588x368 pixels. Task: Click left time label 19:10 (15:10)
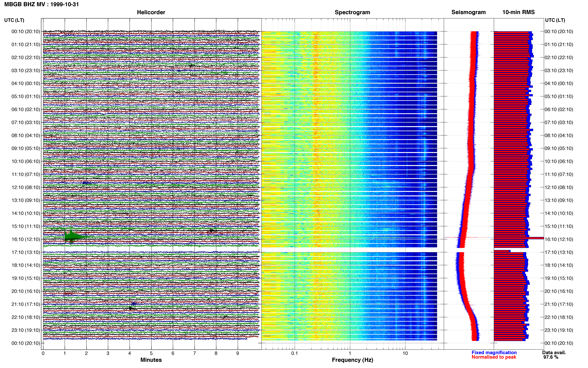click(x=26, y=278)
